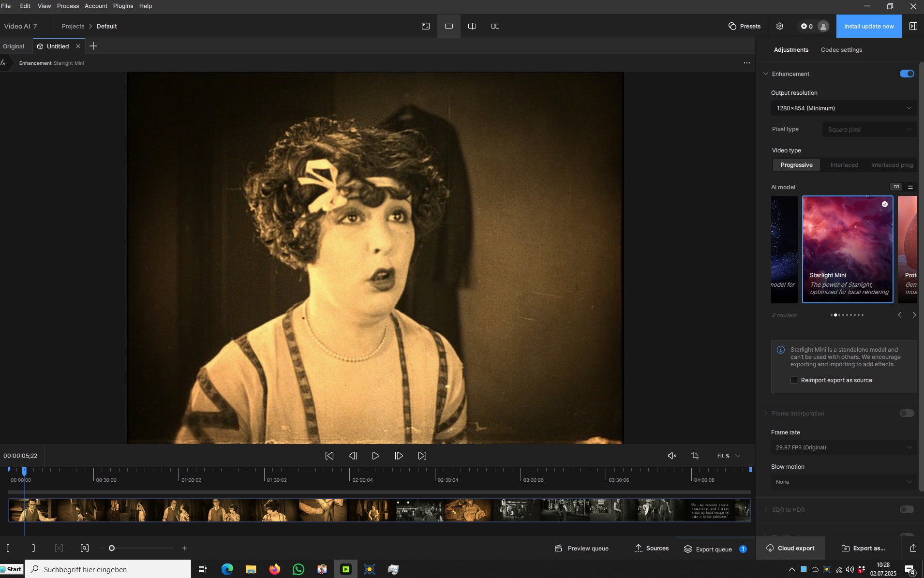Toggle the Enhancement switch off

click(x=907, y=74)
